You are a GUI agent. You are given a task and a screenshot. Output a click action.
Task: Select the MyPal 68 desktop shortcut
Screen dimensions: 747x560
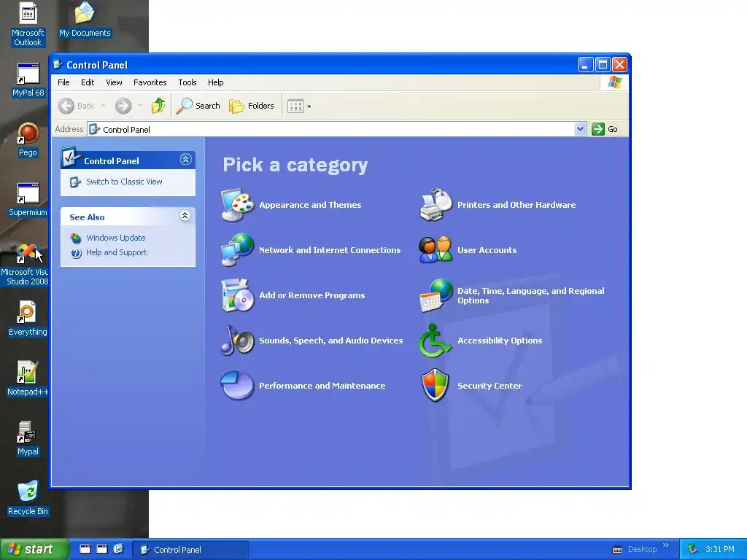28,79
